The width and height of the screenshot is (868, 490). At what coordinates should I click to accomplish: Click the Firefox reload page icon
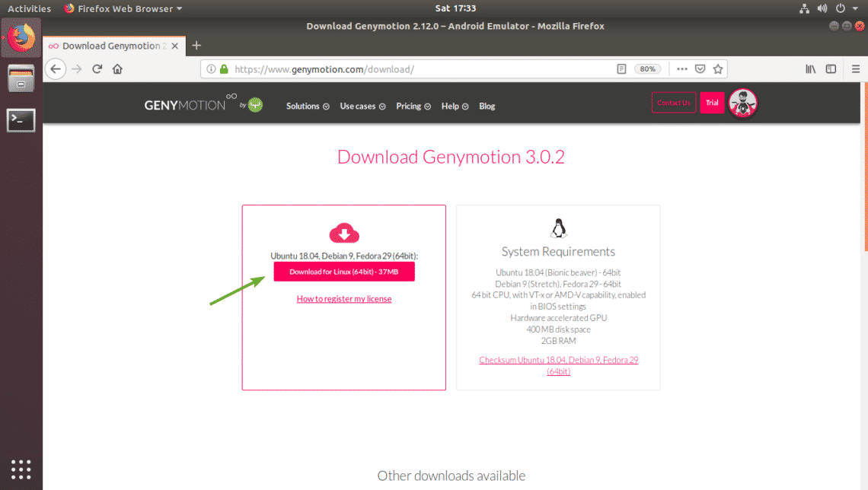pyautogui.click(x=97, y=68)
